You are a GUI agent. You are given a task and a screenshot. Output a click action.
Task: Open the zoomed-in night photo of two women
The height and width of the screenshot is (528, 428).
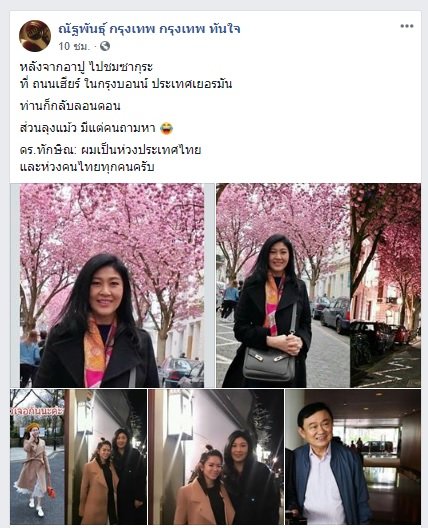(x=216, y=457)
